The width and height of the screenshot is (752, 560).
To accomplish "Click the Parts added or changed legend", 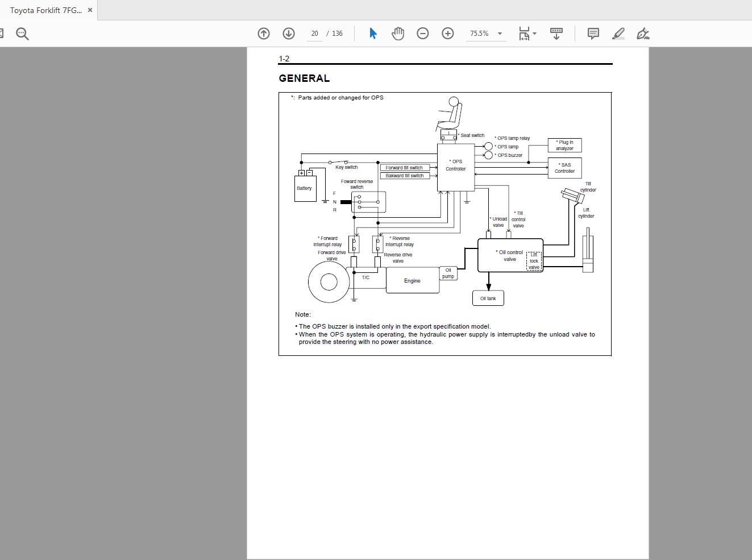I will pyautogui.click(x=337, y=98).
